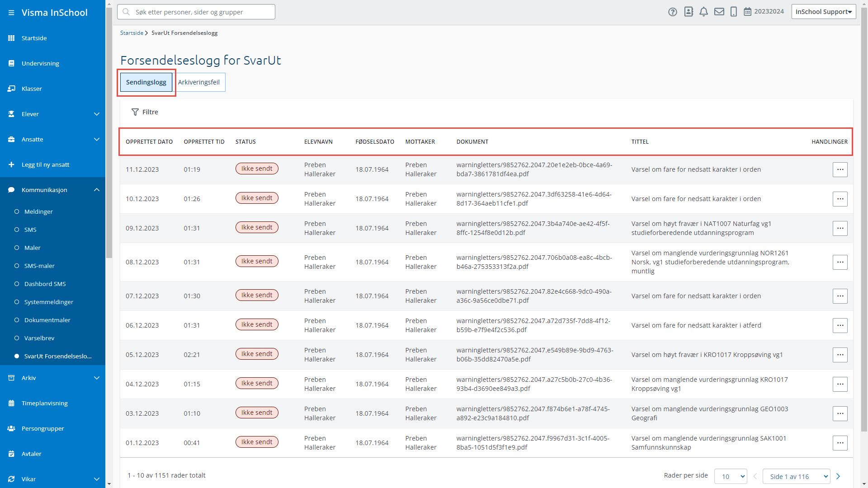Image resolution: width=868 pixels, height=488 pixels.
Task: Click the Visma InSchool logo title
Action: (x=55, y=13)
